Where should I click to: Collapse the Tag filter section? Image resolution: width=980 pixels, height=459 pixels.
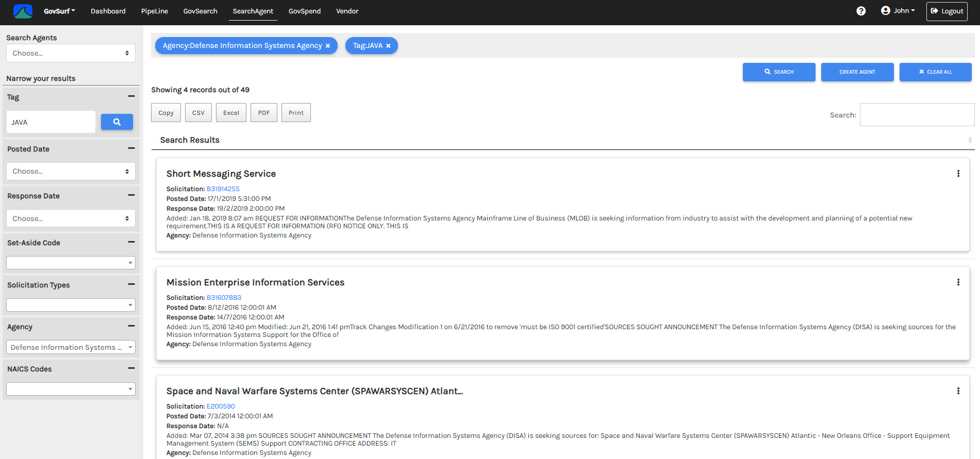click(x=131, y=96)
